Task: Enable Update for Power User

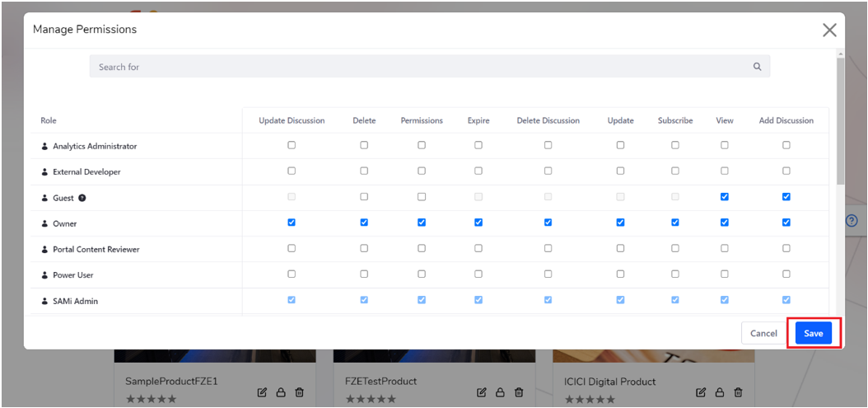Action: [621, 274]
